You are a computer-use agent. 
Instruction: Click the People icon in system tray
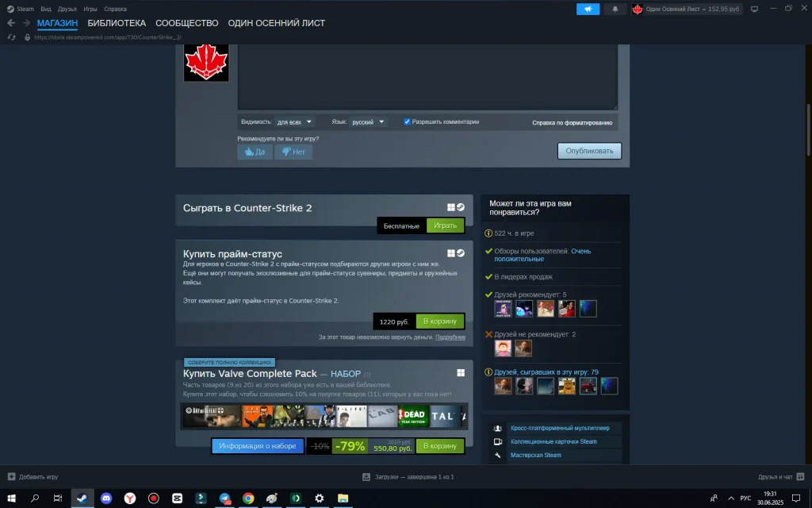click(714, 498)
